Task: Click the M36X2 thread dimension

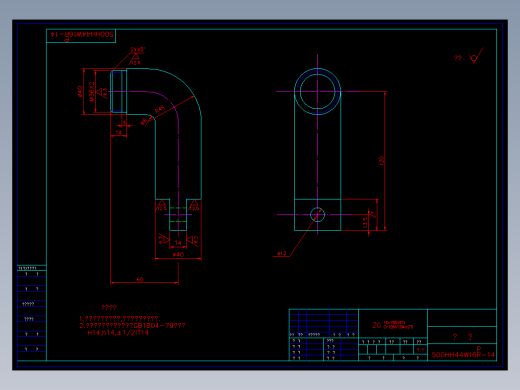Action: [x=92, y=92]
